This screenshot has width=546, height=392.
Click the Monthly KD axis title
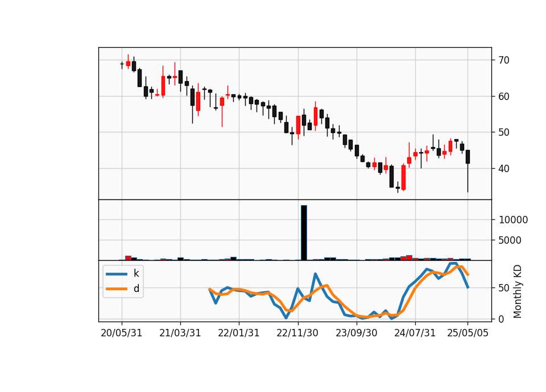coord(518,291)
